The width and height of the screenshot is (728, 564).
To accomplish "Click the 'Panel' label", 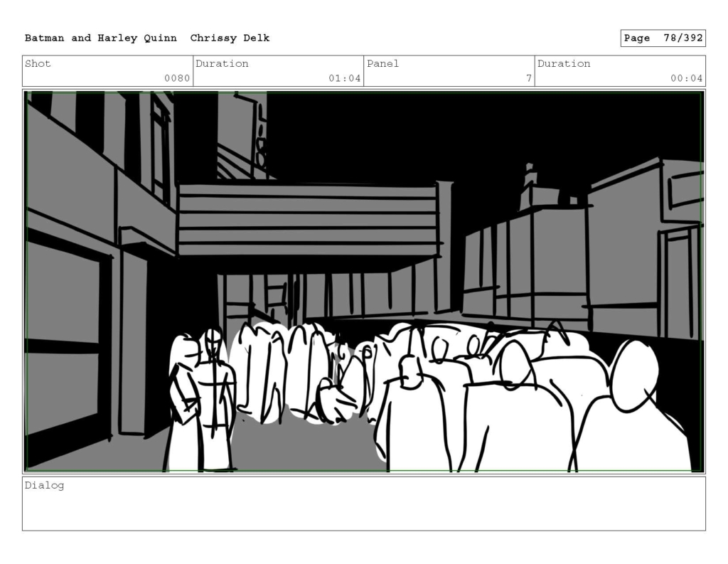I will (382, 63).
